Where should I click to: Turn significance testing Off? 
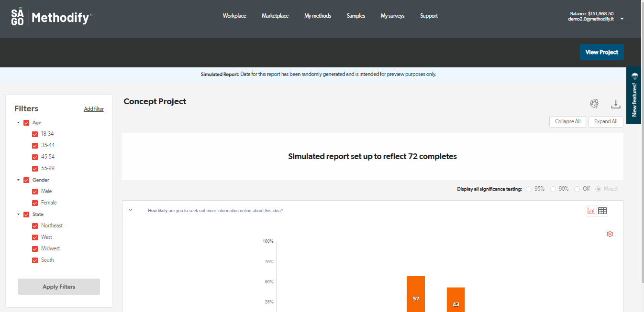[577, 189]
